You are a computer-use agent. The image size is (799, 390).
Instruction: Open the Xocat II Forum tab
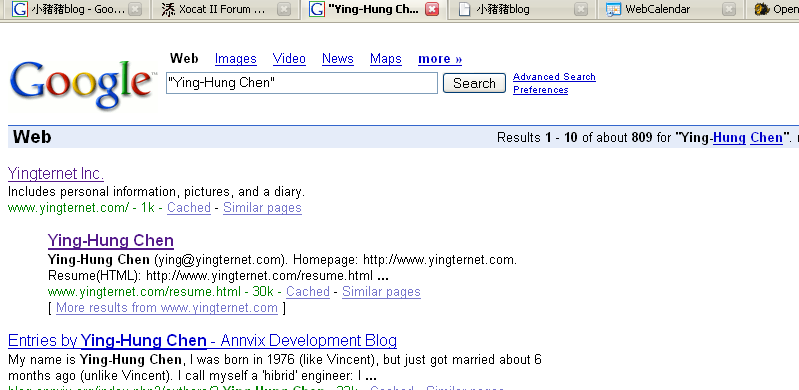[225, 9]
